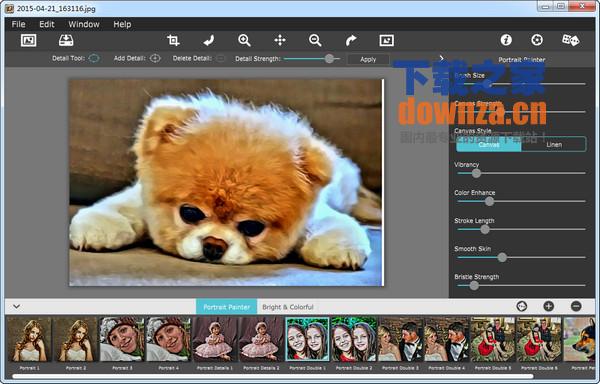The width and height of the screenshot is (600, 384).
Task: Click the save image icon
Action: [66, 40]
